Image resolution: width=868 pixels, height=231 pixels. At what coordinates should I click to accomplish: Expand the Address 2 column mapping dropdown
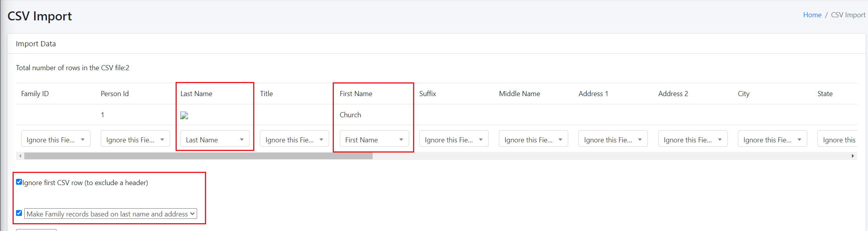(693, 139)
